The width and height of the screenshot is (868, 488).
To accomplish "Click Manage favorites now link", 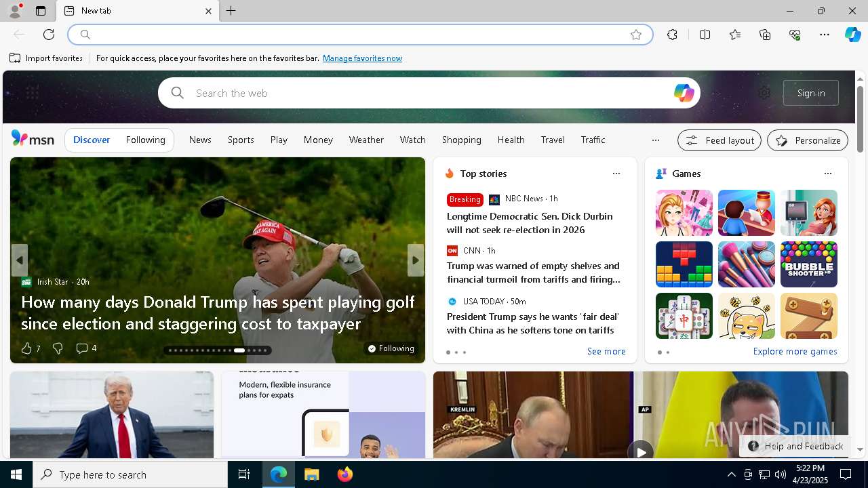I will click(x=362, y=58).
